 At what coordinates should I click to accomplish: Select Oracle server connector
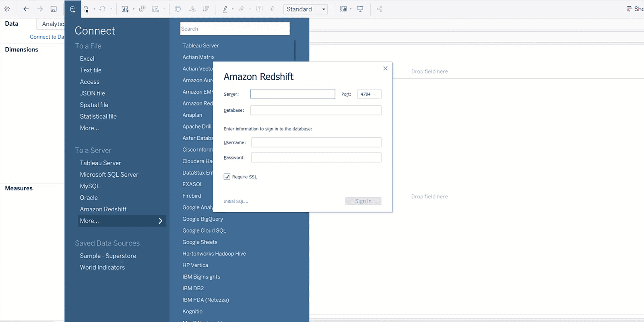tap(89, 198)
